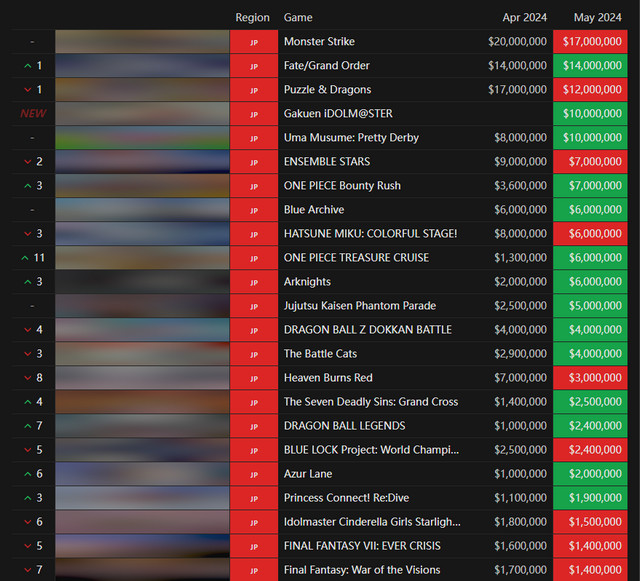Select ONE PIECE TREASURE CRUISE
Image resolution: width=640 pixels, height=581 pixels.
click(356, 258)
